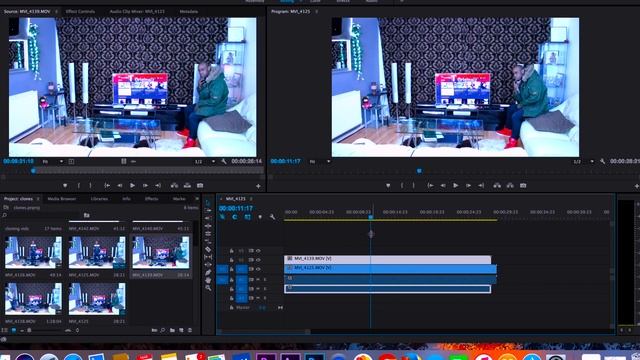Toggle Linked Selection in the timeline
The width and height of the screenshot is (640, 360).
(247, 217)
